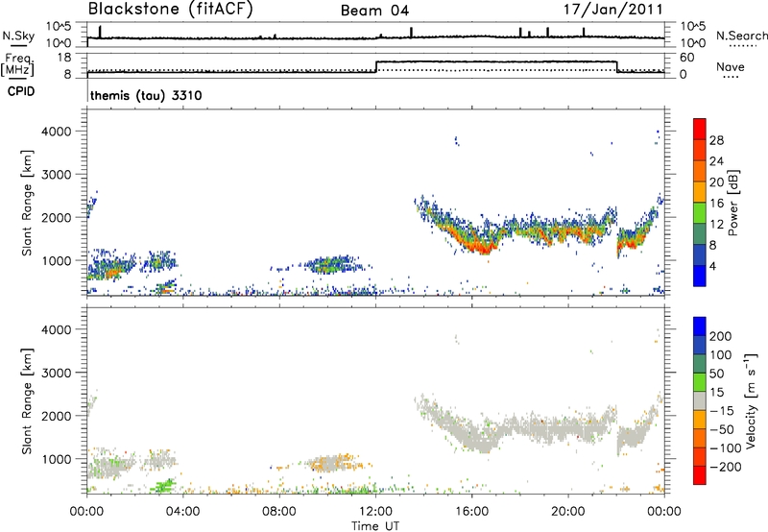Click the "Blackstone (fitACF)" plot title
This screenshot has height=532, width=768.
click(x=171, y=9)
